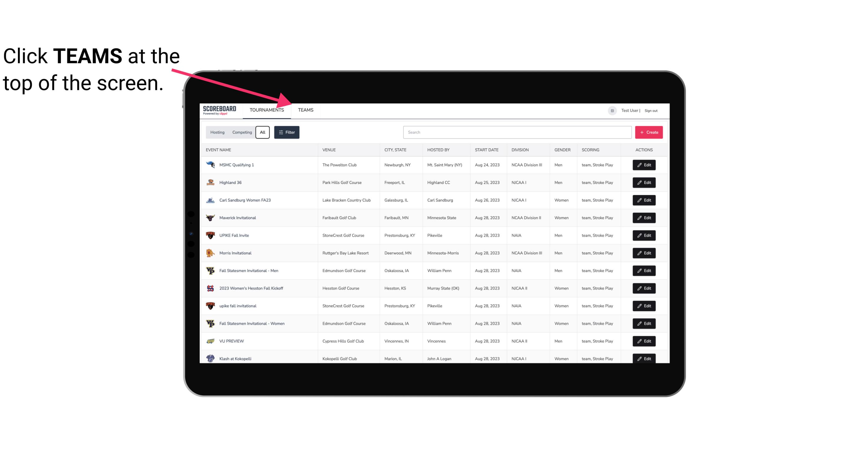Click the TOURNAMENTS navigation tab
The width and height of the screenshot is (868, 467).
click(x=267, y=110)
